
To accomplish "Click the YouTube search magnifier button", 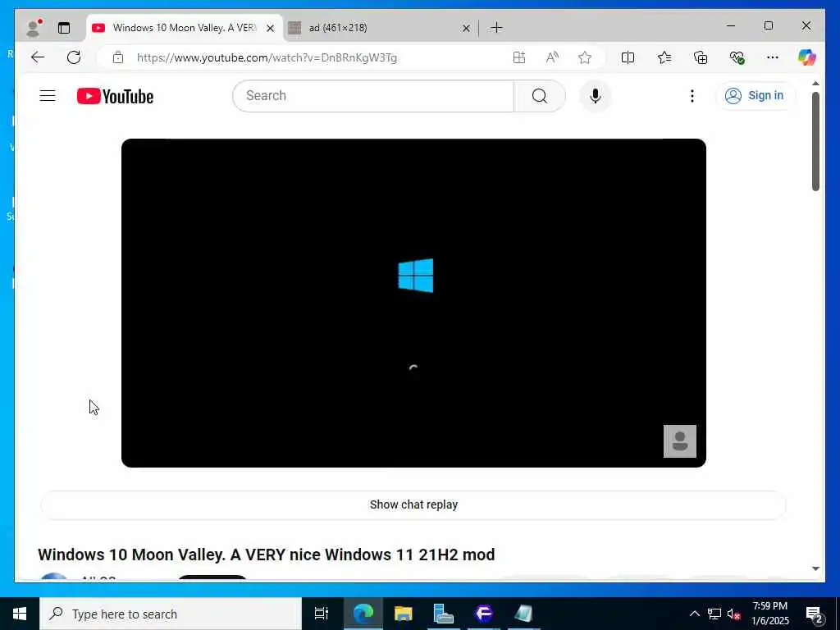I will coord(540,96).
